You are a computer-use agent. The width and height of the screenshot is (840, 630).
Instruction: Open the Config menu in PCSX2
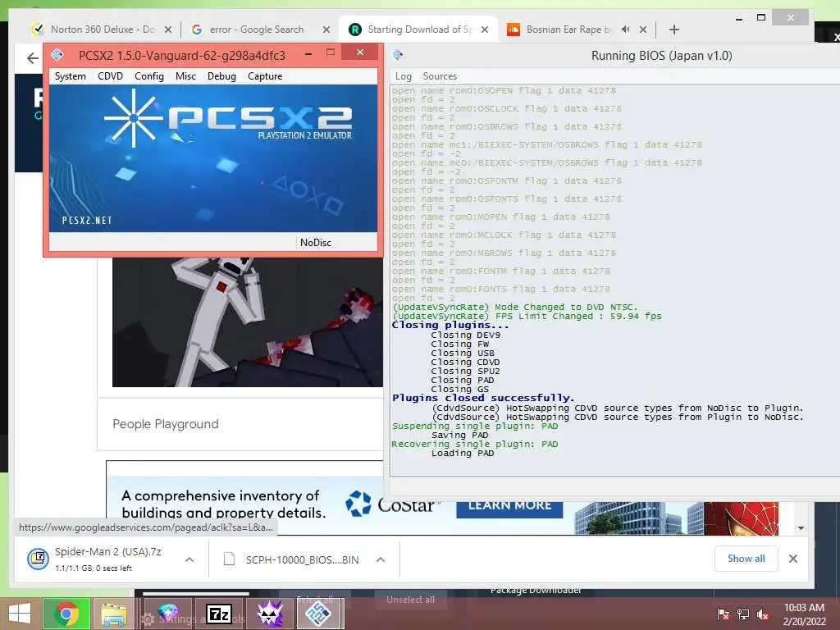tap(149, 76)
